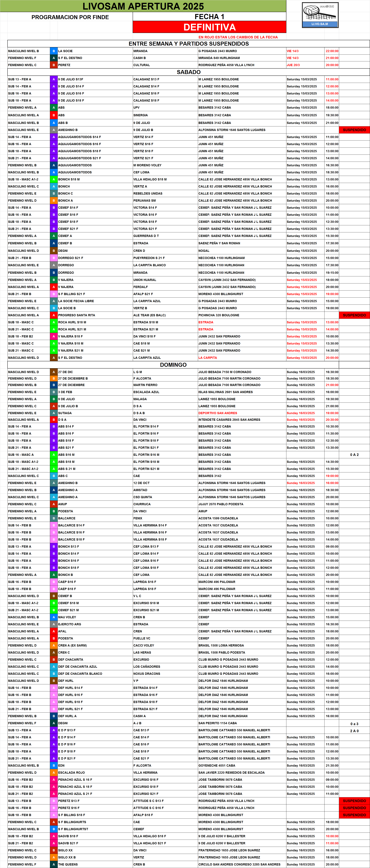Click the gray A badge next to EJERCITO ARG

click(54, 624)
